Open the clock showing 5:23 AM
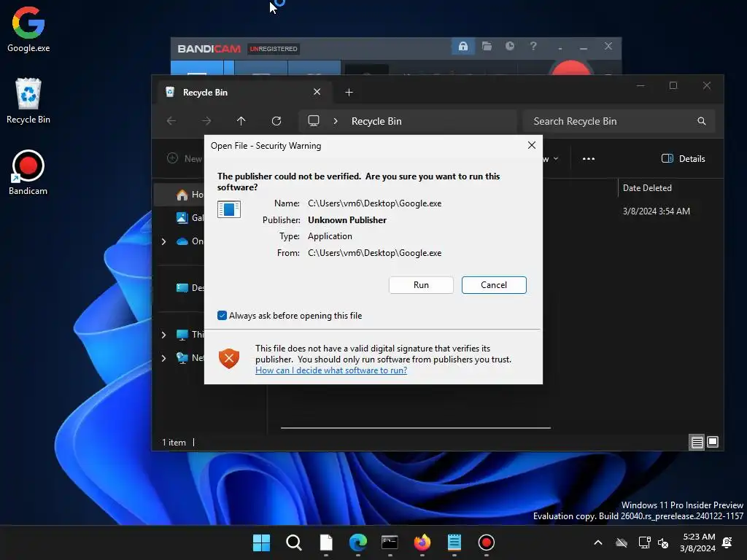The width and height of the screenshot is (747, 560). point(697,542)
